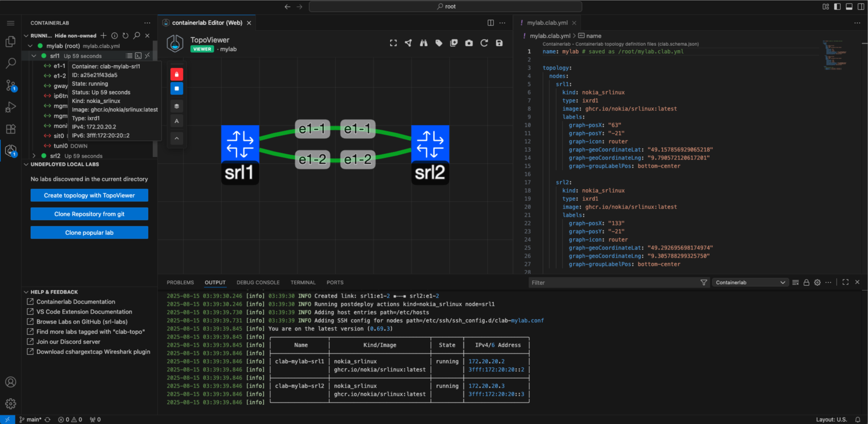Reload the topology with the refresh icon
Viewport: 868px width, 424px height.
click(484, 43)
